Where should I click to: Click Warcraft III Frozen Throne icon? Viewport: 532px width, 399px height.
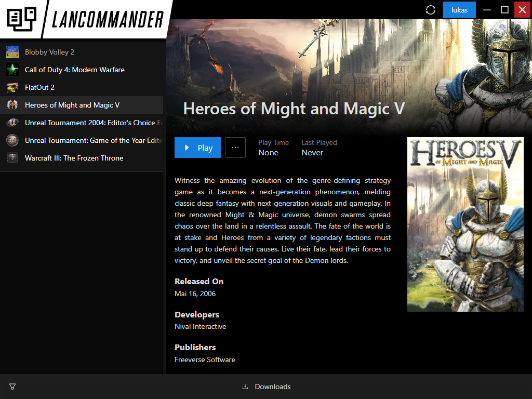(12, 158)
